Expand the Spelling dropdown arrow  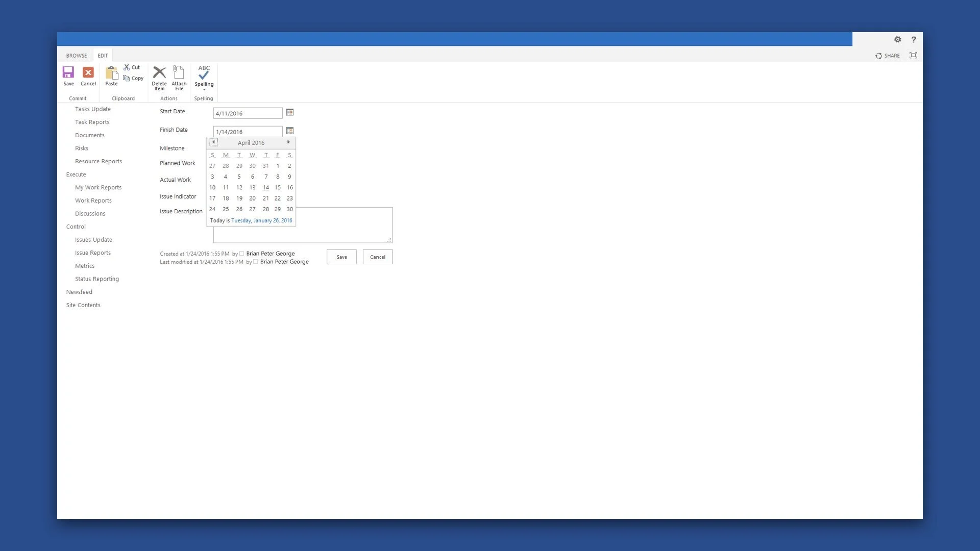point(204,90)
